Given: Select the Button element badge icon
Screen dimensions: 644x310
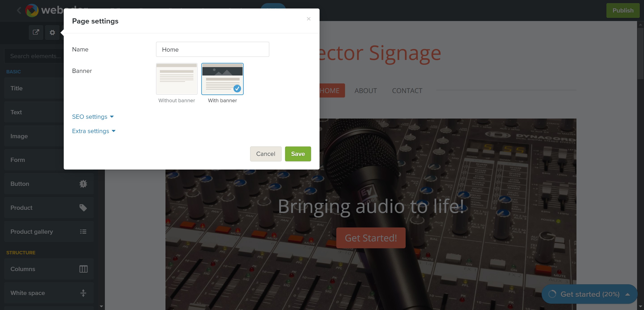Looking at the screenshot, I should point(83,184).
